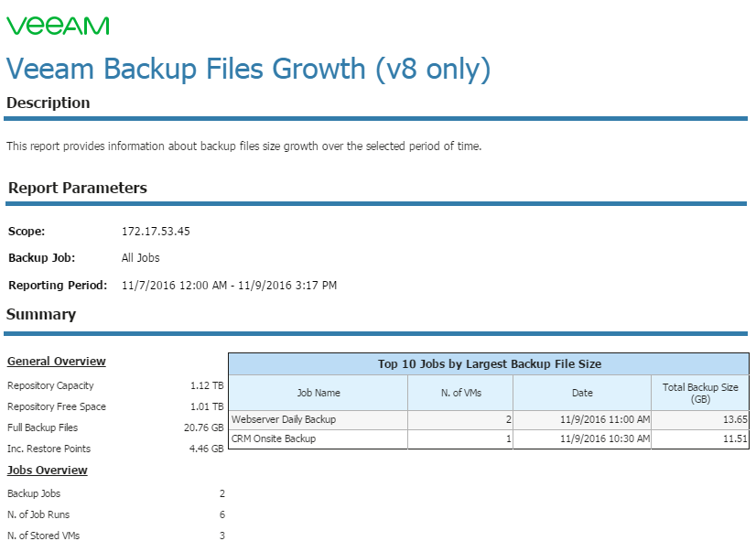Viewport: 756px width, 552px height.
Task: Click the green Veeam logo
Action: [x=58, y=26]
